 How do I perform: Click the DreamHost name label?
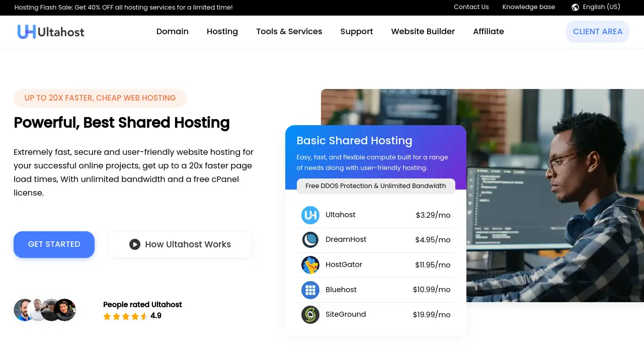click(x=346, y=239)
